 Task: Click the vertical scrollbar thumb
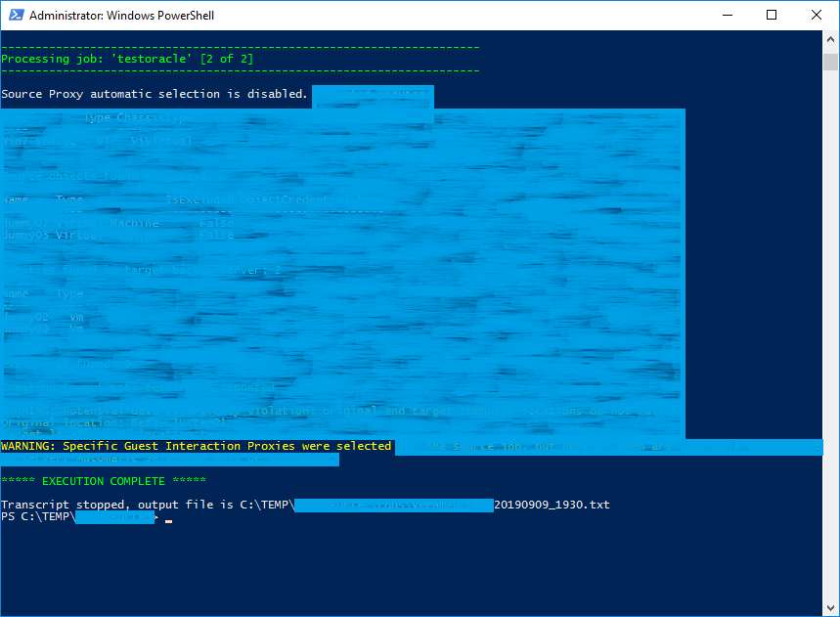point(830,62)
